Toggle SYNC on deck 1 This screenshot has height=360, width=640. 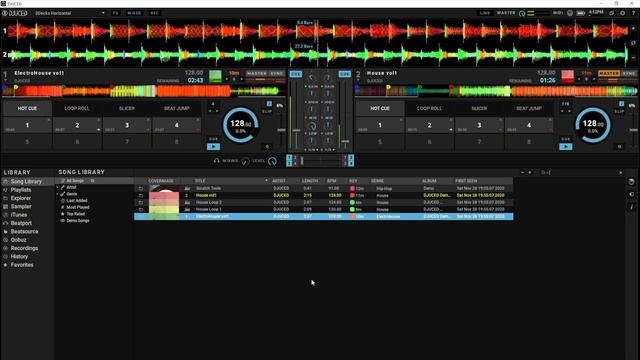[x=277, y=73]
